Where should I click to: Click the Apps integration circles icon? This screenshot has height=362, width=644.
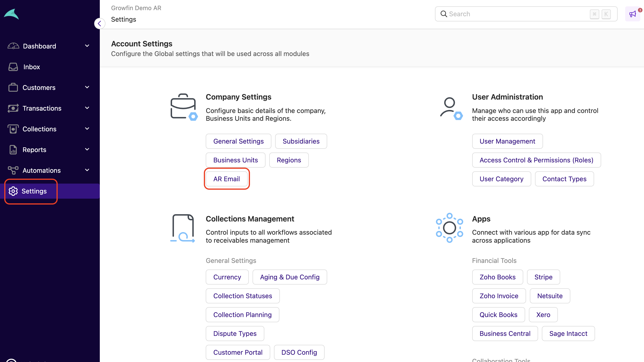click(x=449, y=228)
